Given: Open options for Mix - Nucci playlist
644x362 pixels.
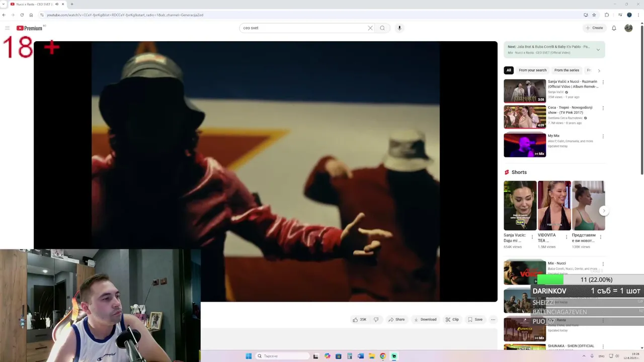Looking at the screenshot, I should pyautogui.click(x=603, y=264).
